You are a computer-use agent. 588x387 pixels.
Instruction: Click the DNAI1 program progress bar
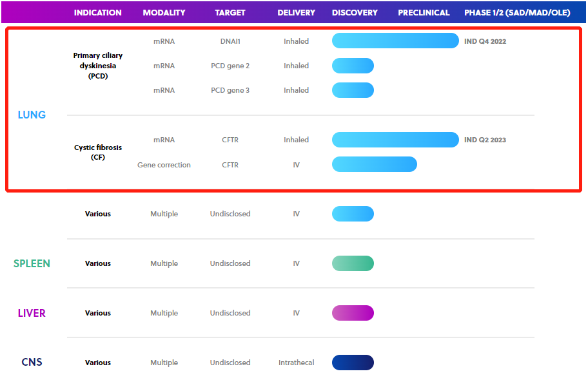pos(395,41)
